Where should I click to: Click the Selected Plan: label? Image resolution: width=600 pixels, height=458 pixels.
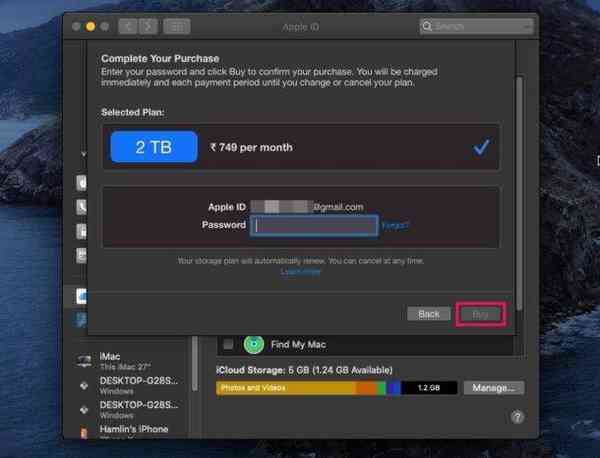coord(133,112)
